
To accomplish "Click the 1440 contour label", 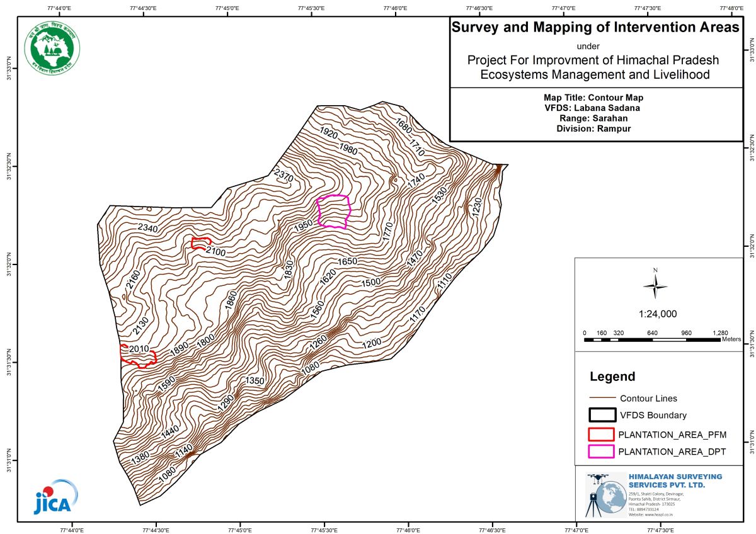I will (170, 432).
